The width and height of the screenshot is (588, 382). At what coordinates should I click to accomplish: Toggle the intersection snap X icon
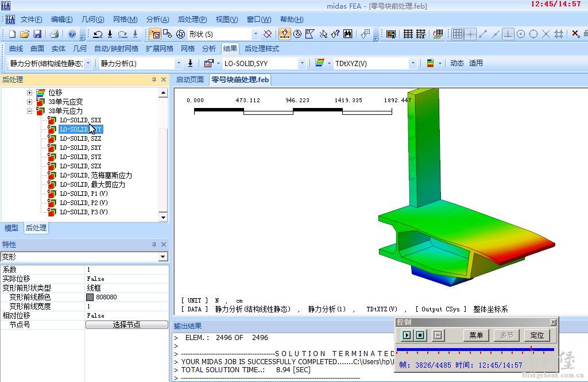(546, 34)
